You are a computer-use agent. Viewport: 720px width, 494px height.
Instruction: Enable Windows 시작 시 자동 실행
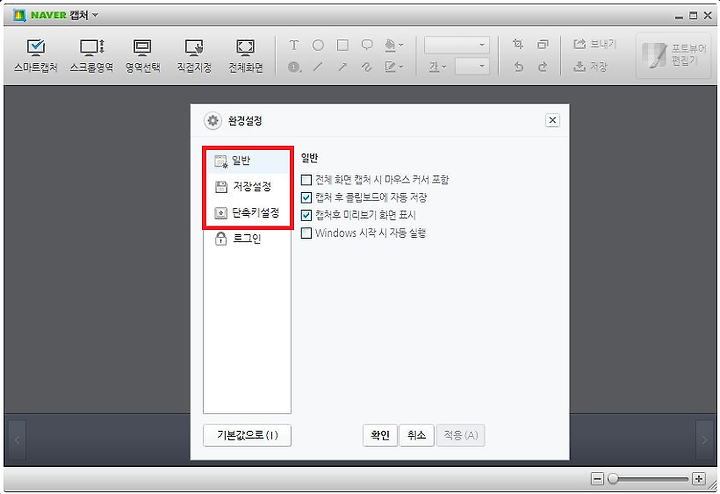click(306, 233)
